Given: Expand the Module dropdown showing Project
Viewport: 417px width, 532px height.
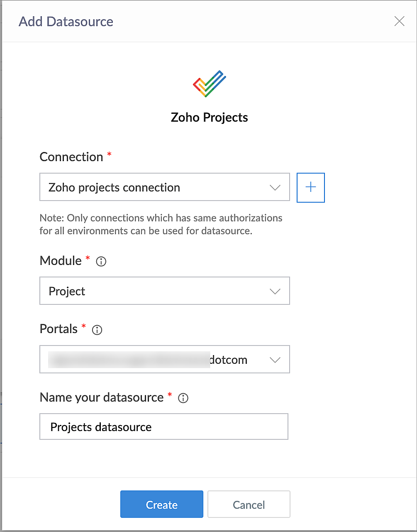Looking at the screenshot, I should coord(164,291).
